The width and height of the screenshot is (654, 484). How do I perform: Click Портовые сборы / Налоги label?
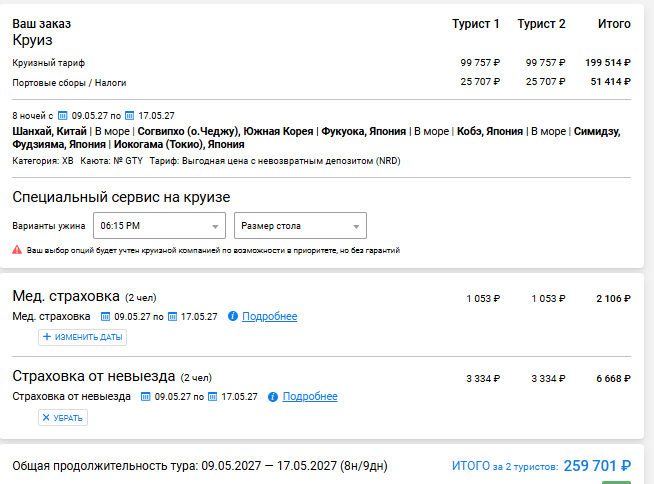69,83
